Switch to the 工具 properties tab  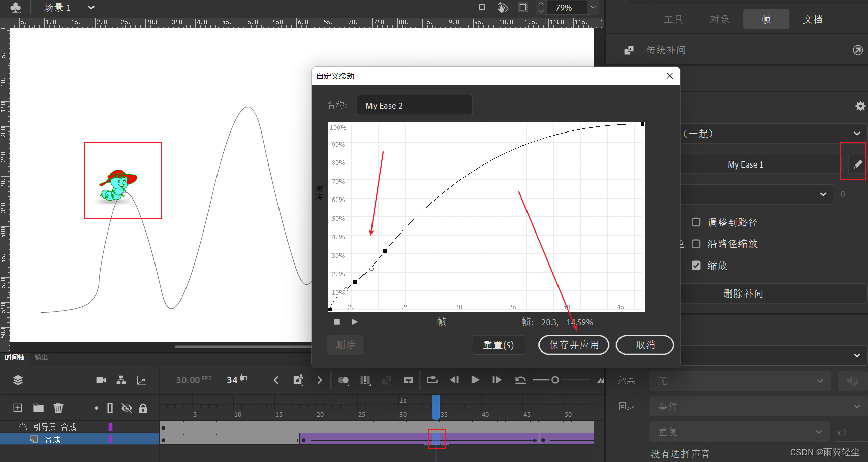tap(674, 19)
